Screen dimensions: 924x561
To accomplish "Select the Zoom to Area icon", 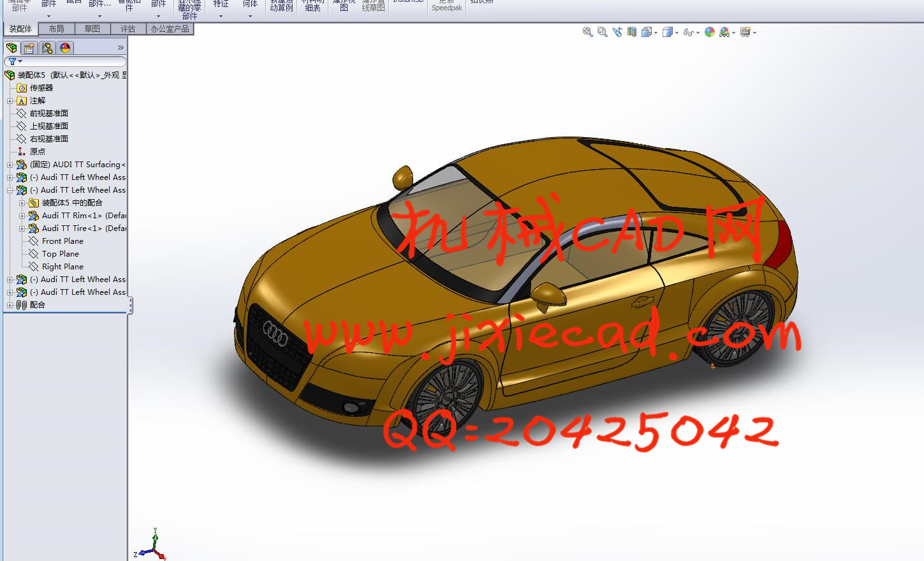I will pyautogui.click(x=602, y=32).
